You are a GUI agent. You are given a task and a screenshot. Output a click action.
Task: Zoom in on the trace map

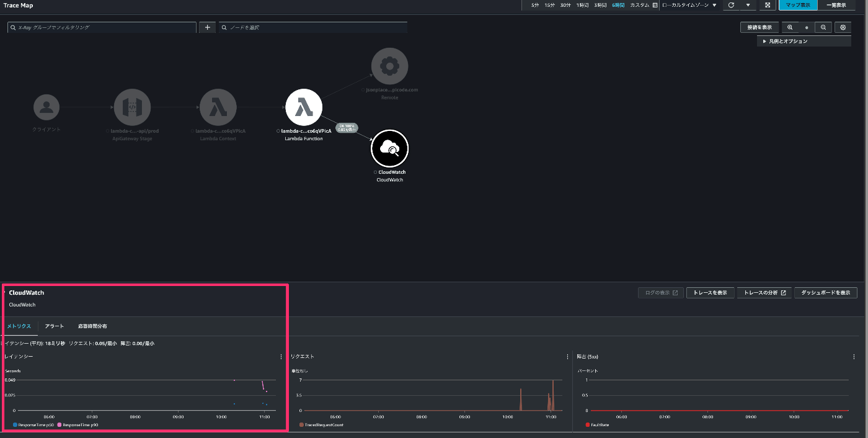tap(790, 28)
